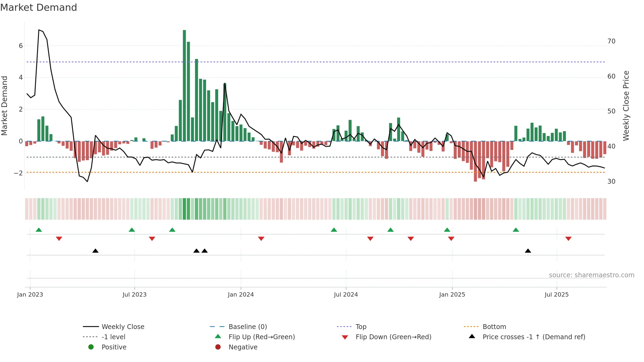Image resolution: width=644 pixels, height=362 pixels.
Task: Click the Jul 2023 x-axis label
Action: coord(134,294)
